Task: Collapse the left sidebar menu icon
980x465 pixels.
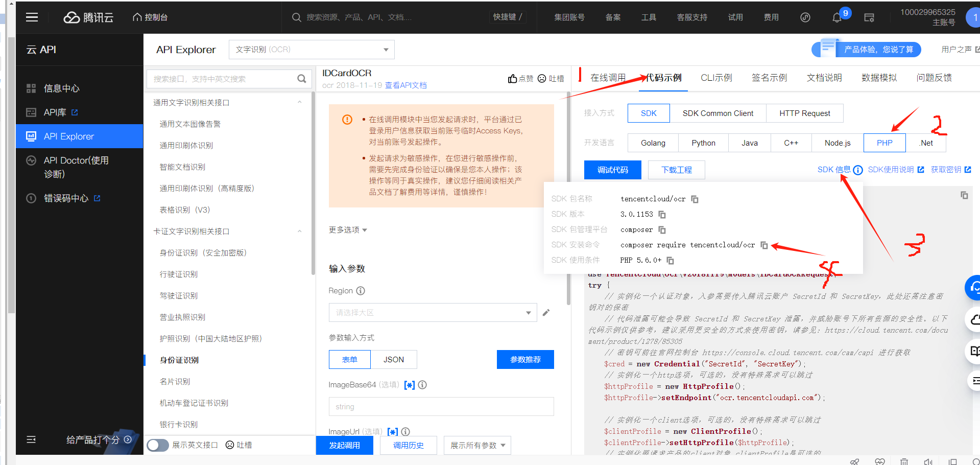Action: (31, 439)
